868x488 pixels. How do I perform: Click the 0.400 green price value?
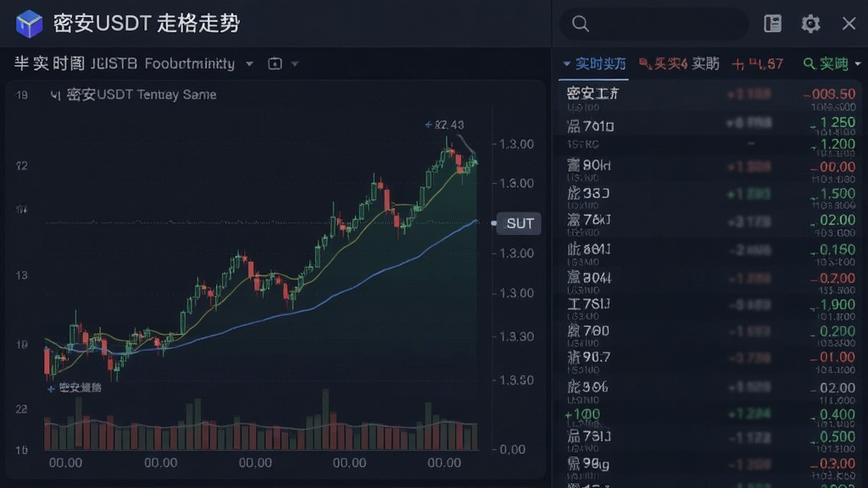[834, 414]
